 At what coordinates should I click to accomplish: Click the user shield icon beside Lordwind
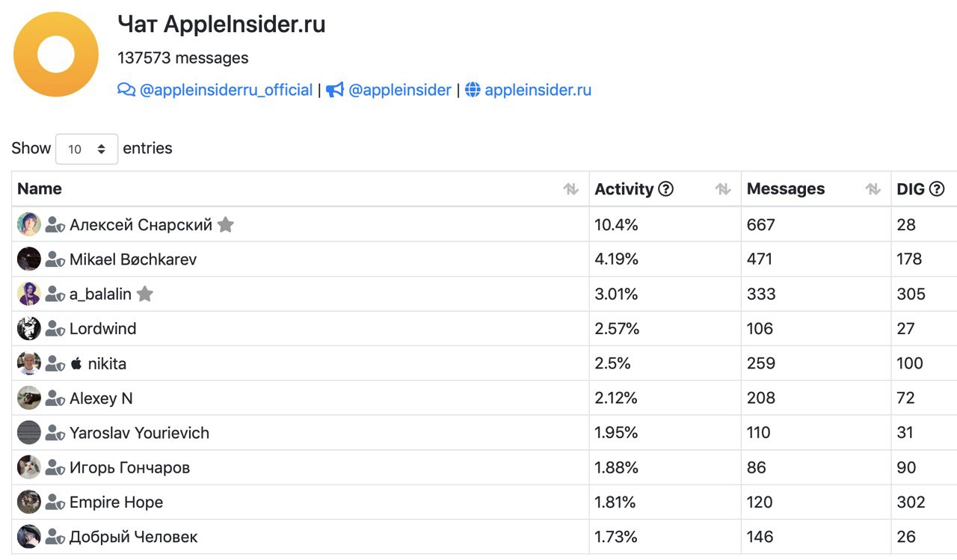[x=55, y=328]
